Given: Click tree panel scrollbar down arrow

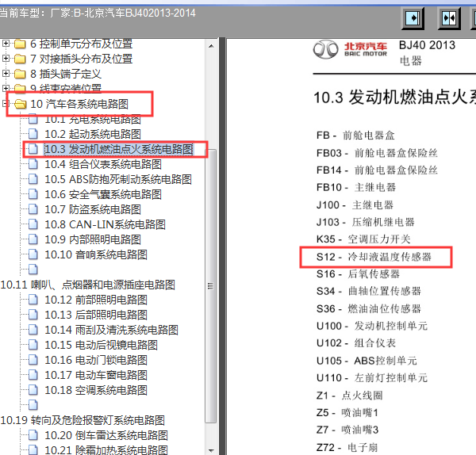Looking at the screenshot, I should (x=211, y=450).
